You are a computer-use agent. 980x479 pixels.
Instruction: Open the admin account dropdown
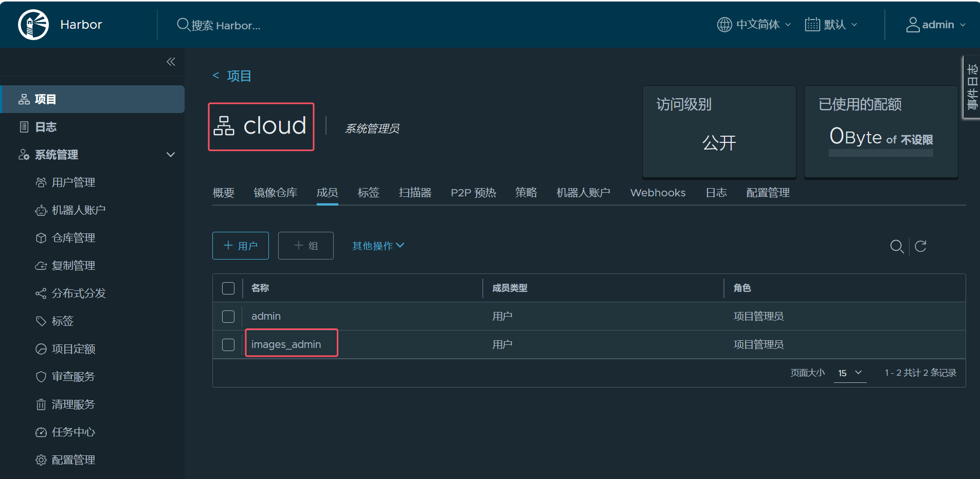(936, 25)
